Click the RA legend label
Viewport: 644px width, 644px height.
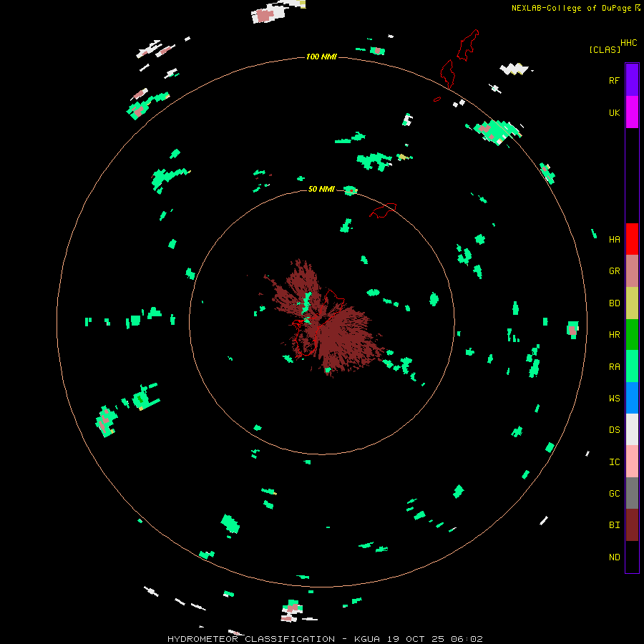click(x=614, y=367)
